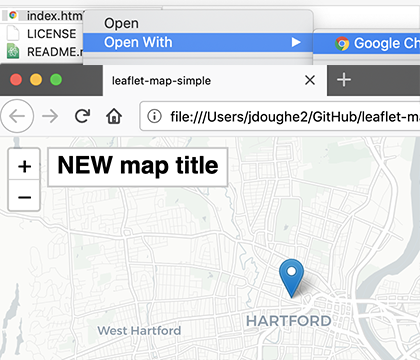Click the blue map marker pin
420x360 pixels.
click(x=291, y=278)
